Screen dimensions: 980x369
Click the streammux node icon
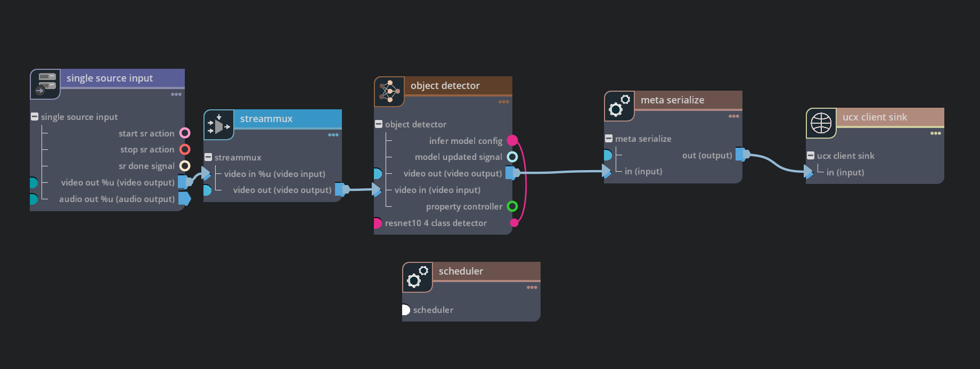coord(219,125)
